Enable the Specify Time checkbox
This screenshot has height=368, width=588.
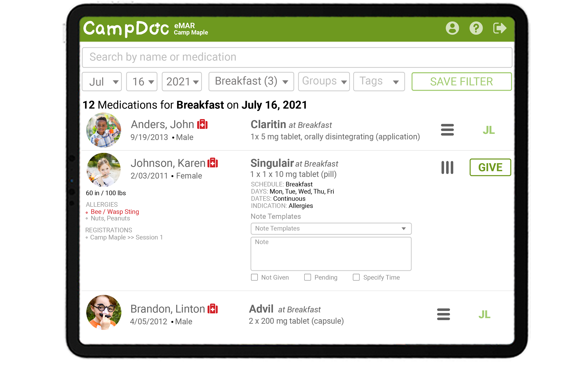356,277
